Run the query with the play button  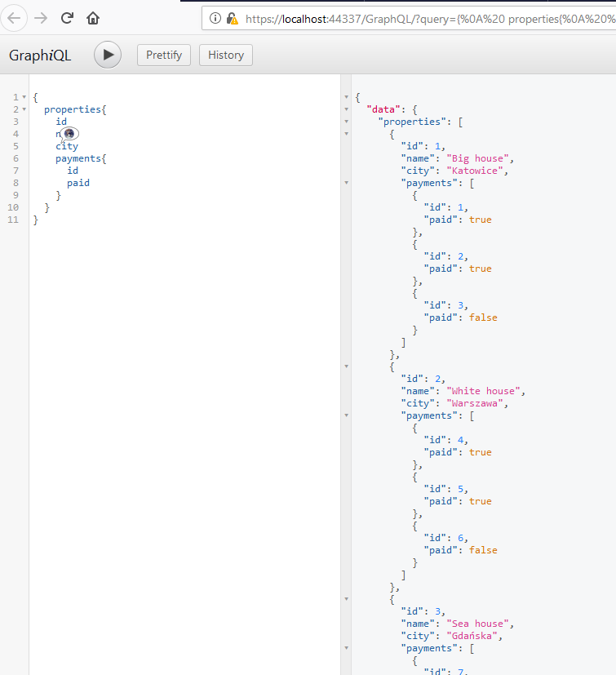tap(107, 55)
